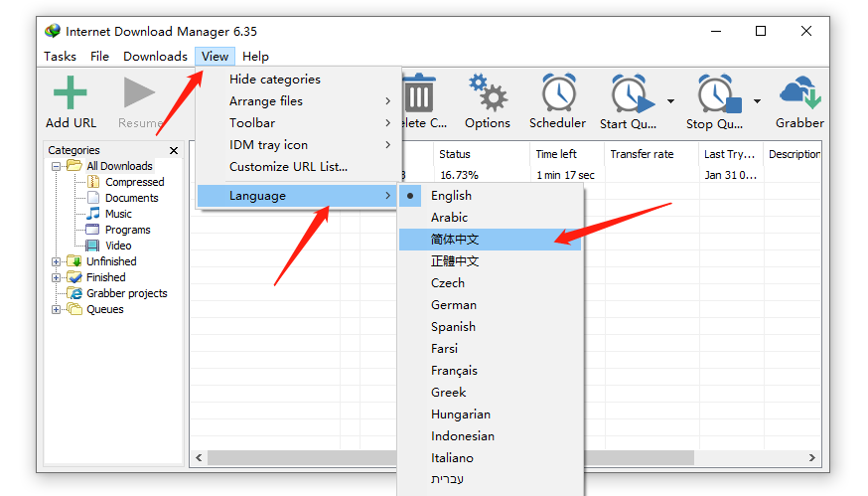
Task: Select the Compressed category icon
Action: [93, 182]
